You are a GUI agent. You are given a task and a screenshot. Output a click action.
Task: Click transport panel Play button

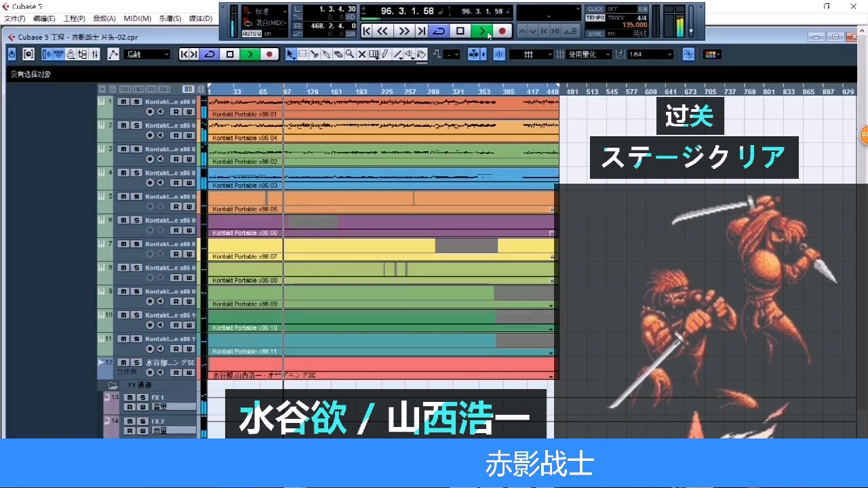point(481,30)
